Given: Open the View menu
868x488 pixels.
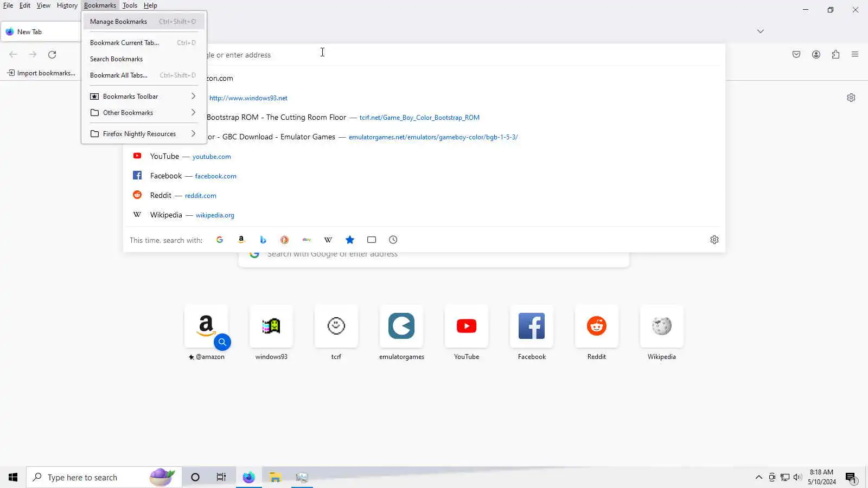Looking at the screenshot, I should point(43,5).
